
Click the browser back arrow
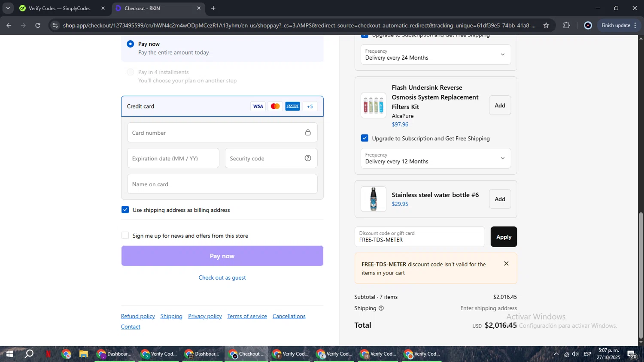click(9, 25)
